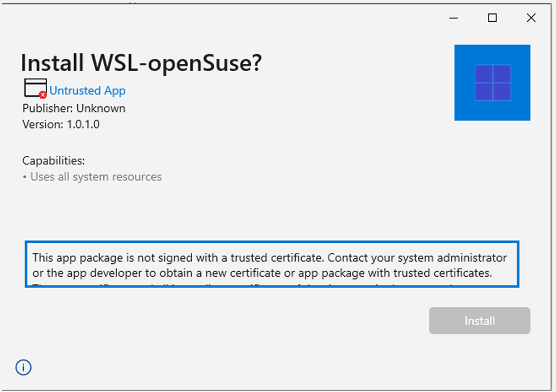
Task: Click "Uses all system resources" capability
Action: coord(96,177)
